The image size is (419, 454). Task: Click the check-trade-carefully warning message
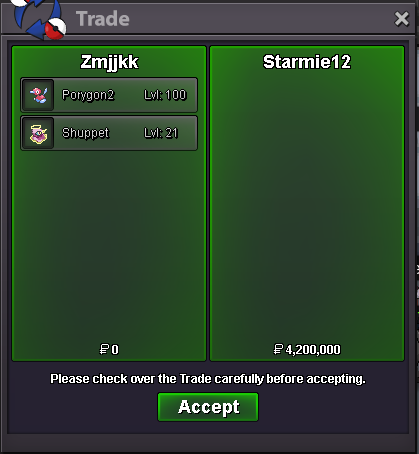[208, 379]
